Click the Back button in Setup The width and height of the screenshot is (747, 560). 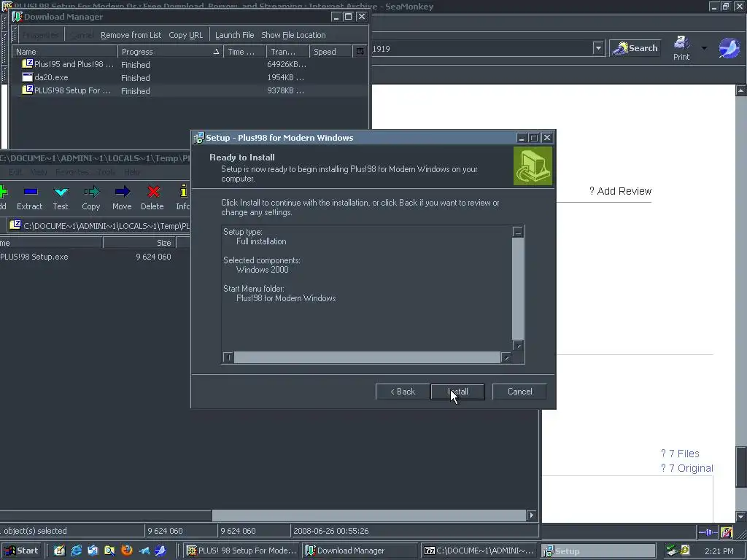coord(403,392)
